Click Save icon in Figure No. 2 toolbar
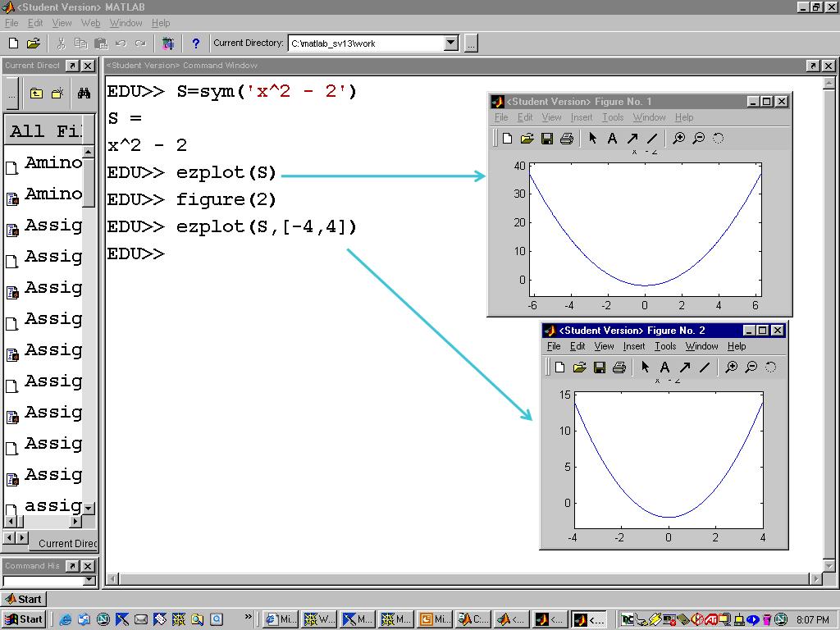 [x=600, y=367]
